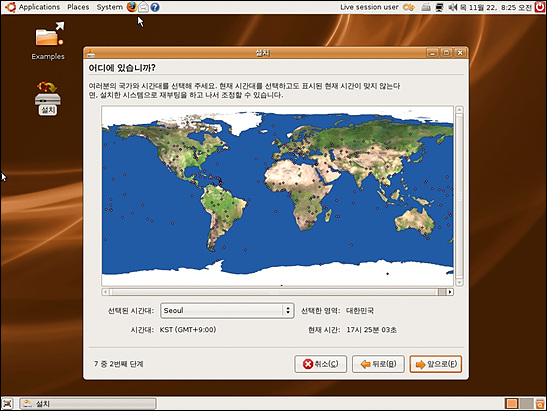The image size is (547, 411).
Task: Click the show desktop icon in bottom panel
Action: (x=8, y=404)
